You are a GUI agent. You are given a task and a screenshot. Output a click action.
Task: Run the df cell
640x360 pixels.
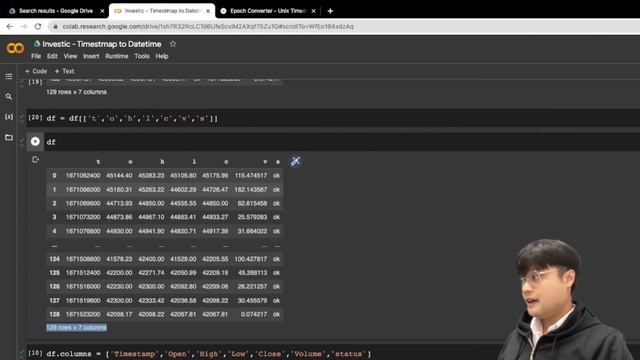(35, 141)
